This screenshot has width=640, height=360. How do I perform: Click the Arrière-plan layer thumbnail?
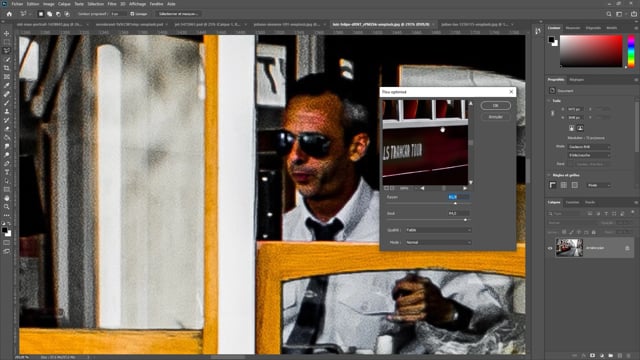click(x=569, y=248)
